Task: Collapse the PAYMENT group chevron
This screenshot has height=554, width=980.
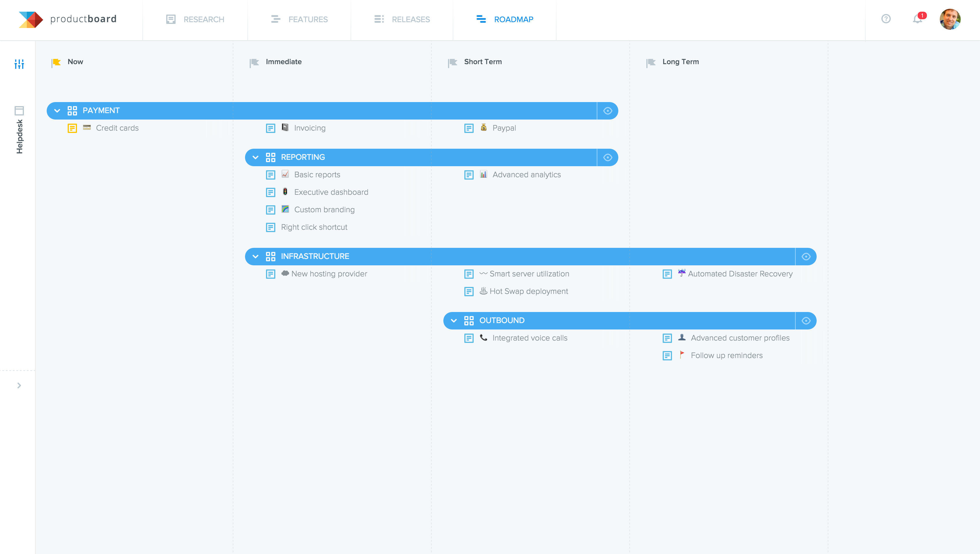Action: [x=57, y=111]
